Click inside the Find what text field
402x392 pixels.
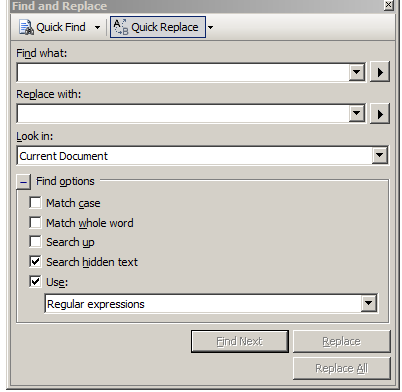[x=183, y=72]
